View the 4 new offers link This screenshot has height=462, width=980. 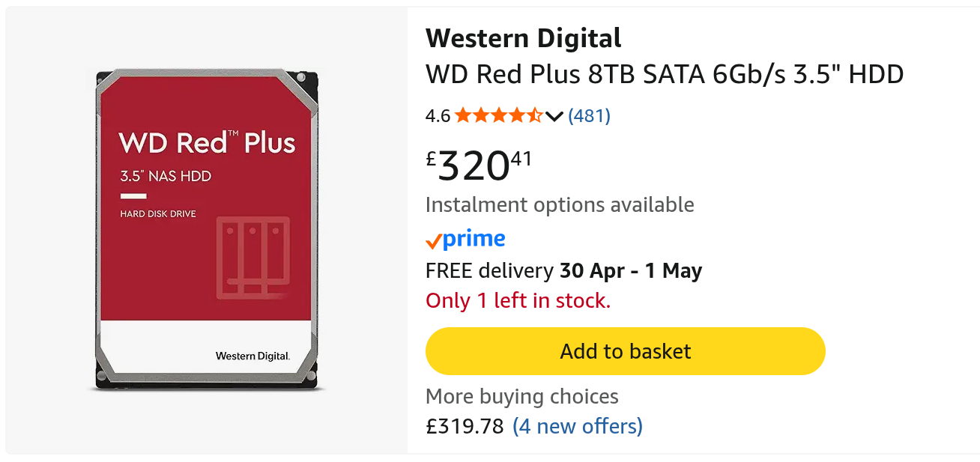point(578,427)
